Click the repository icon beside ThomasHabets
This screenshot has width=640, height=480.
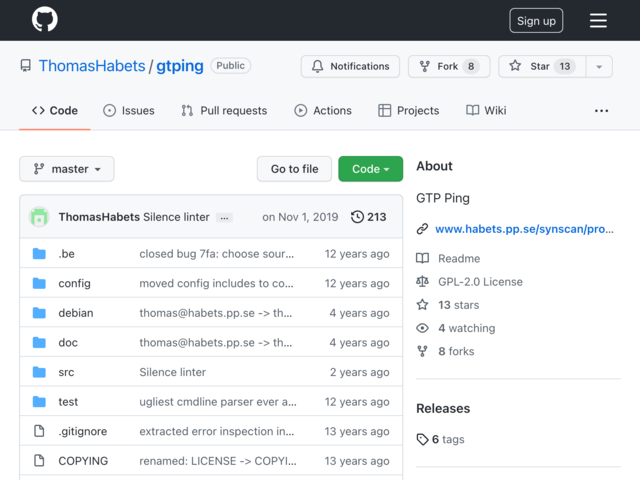25,66
